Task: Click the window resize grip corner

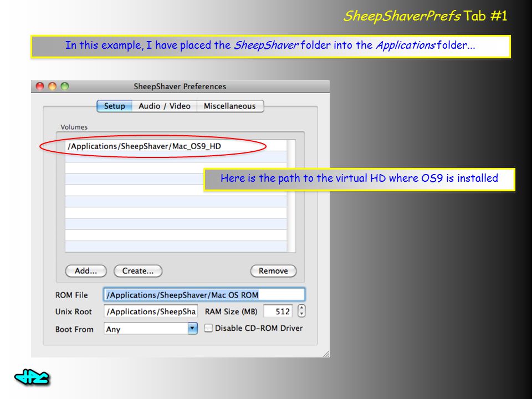Action: click(x=326, y=354)
